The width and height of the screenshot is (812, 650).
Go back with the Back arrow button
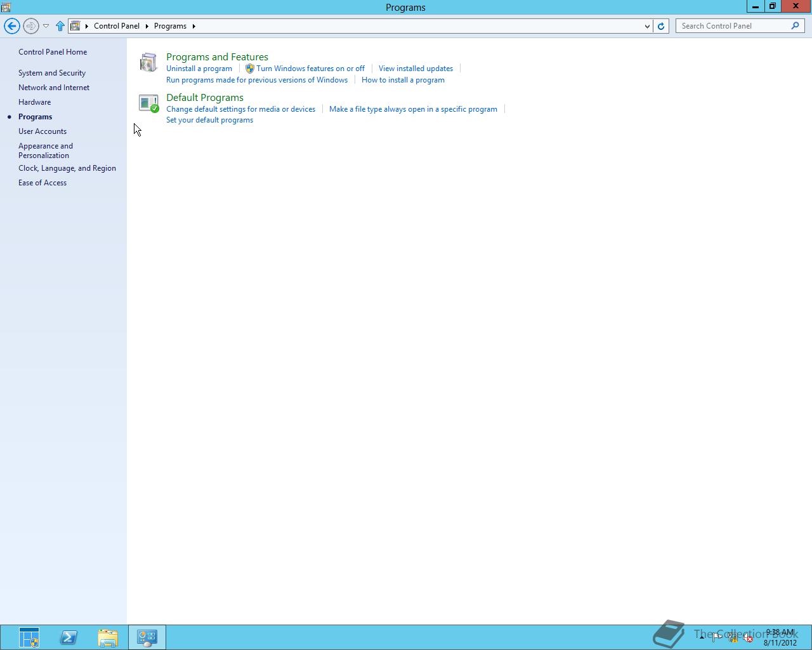11,26
